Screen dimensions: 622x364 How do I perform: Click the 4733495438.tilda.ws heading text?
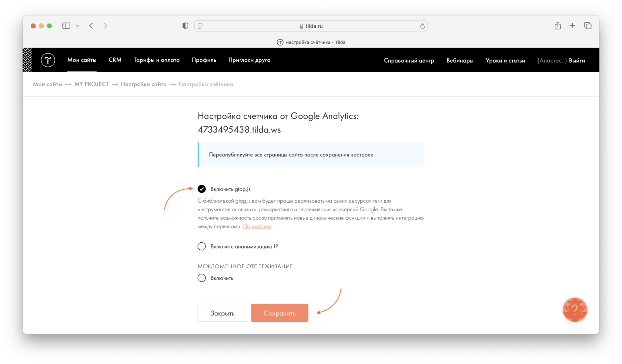point(239,130)
